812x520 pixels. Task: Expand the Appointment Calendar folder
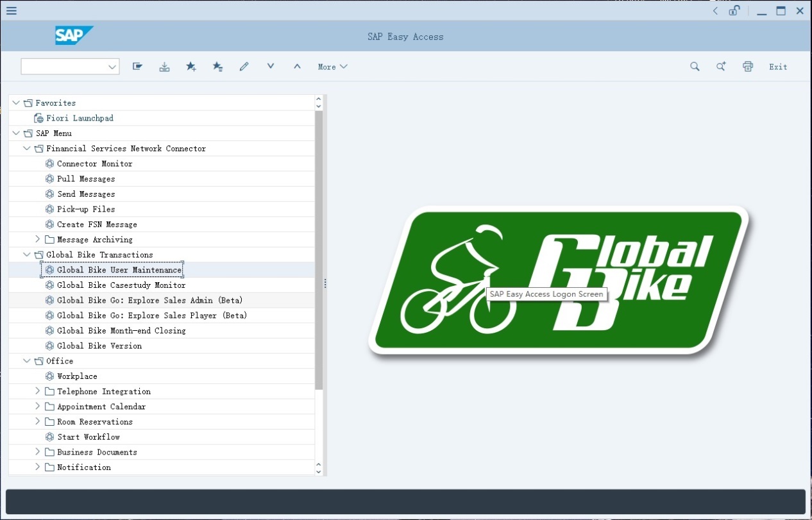38,407
